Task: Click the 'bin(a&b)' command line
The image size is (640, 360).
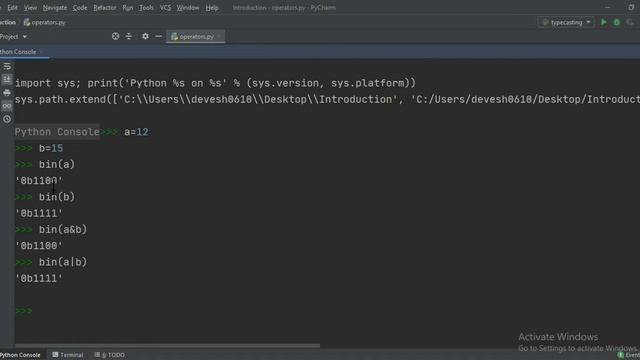Action: click(x=63, y=230)
